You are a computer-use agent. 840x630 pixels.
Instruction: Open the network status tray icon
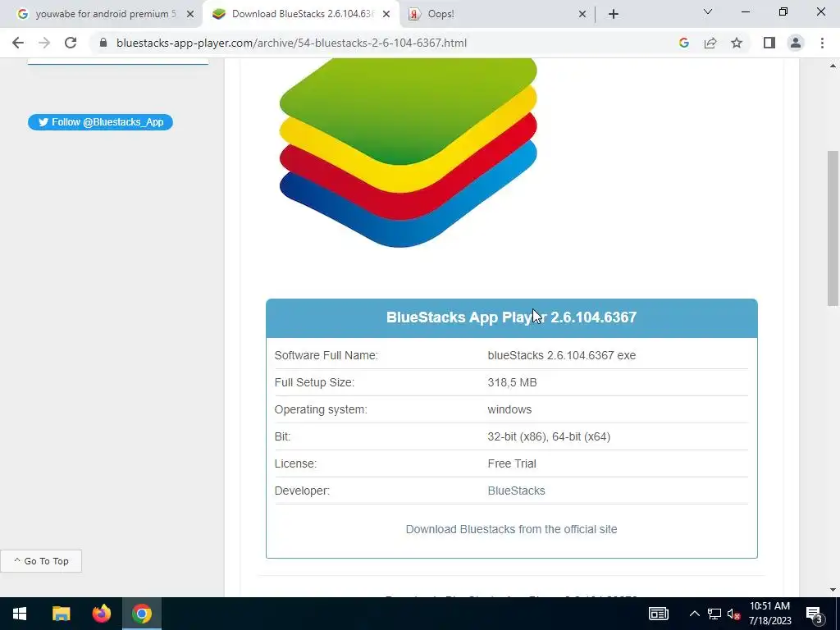714,614
